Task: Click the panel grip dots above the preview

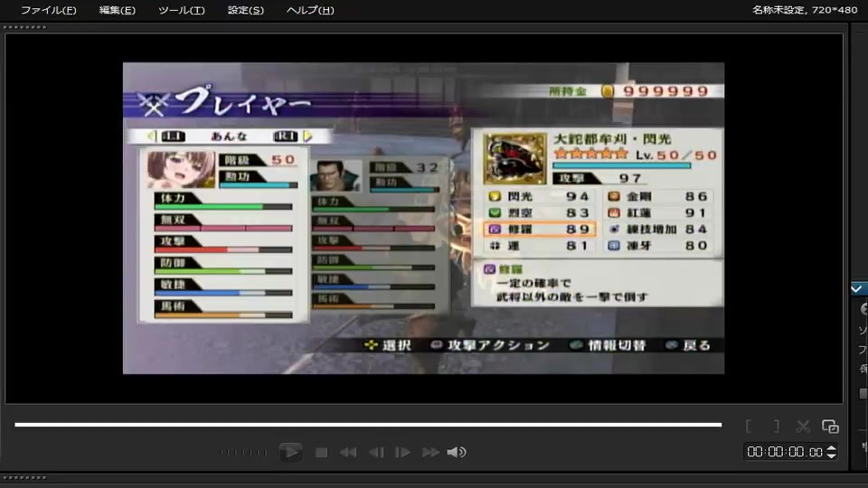Action: (24, 26)
